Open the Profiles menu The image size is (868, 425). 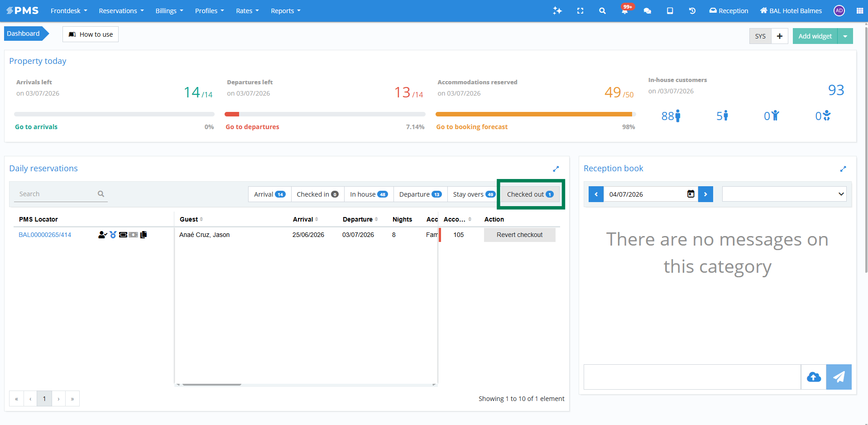[x=210, y=11]
